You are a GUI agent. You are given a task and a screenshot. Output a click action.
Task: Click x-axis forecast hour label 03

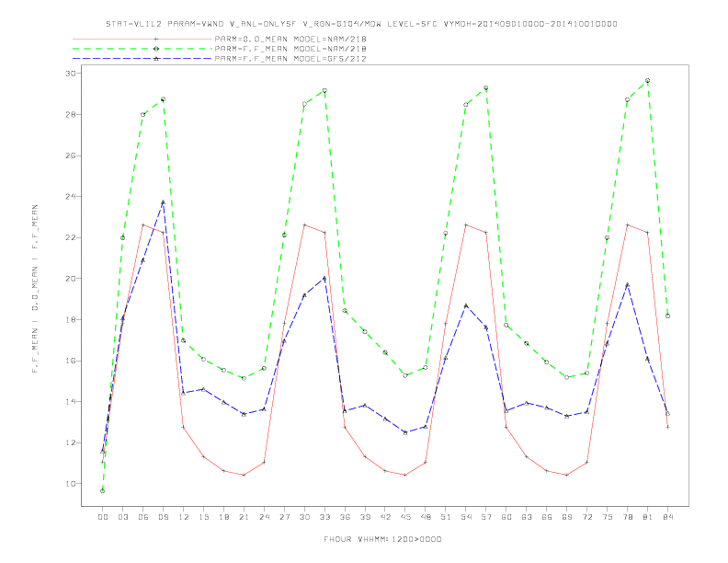click(122, 517)
